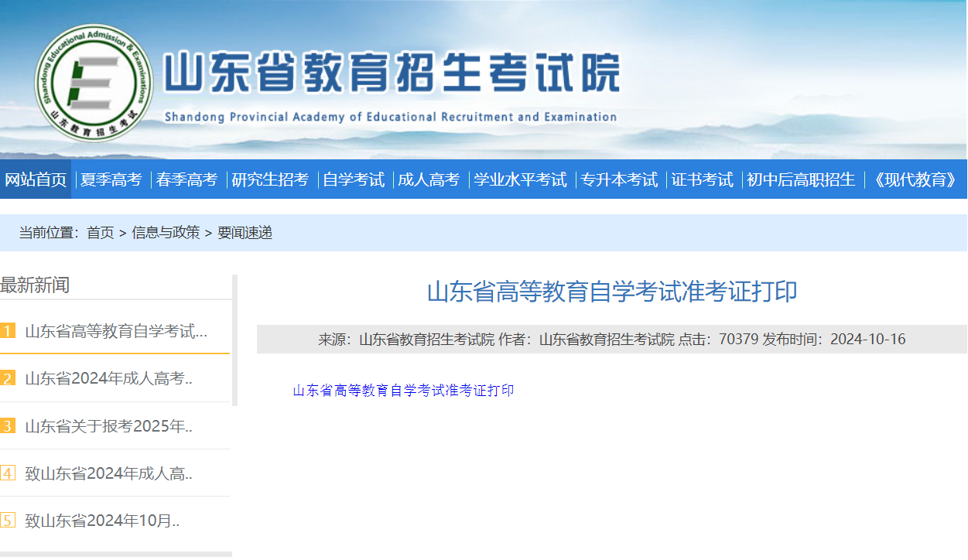Screen dimensions: 968x560
Task: Go to the 春季高考 section
Action: (x=187, y=179)
